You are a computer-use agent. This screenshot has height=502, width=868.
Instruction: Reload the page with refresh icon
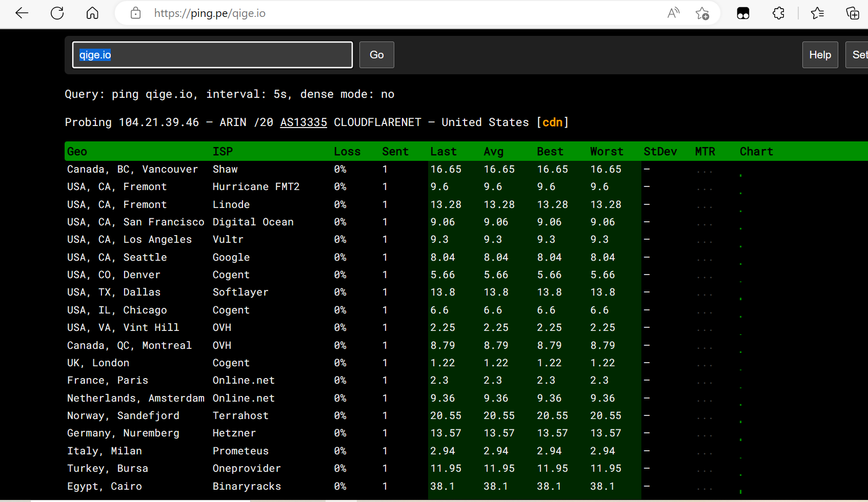57,13
